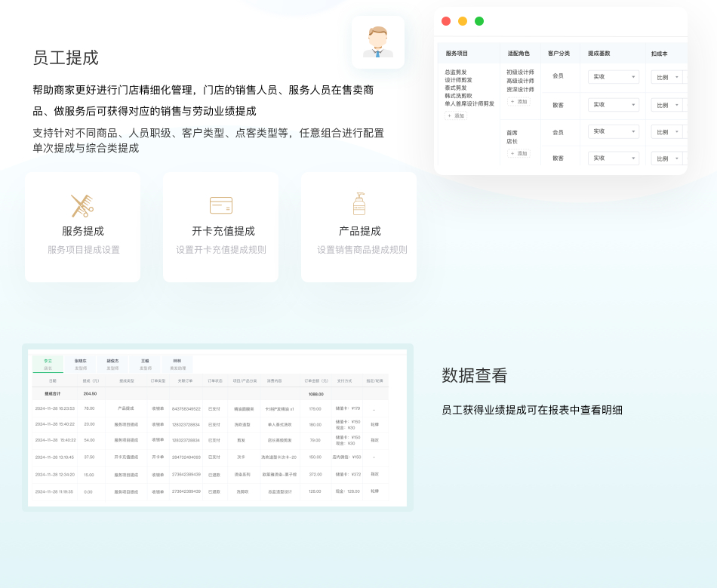Expand the bottom 实收 dropdown
717x588 pixels.
(614, 158)
